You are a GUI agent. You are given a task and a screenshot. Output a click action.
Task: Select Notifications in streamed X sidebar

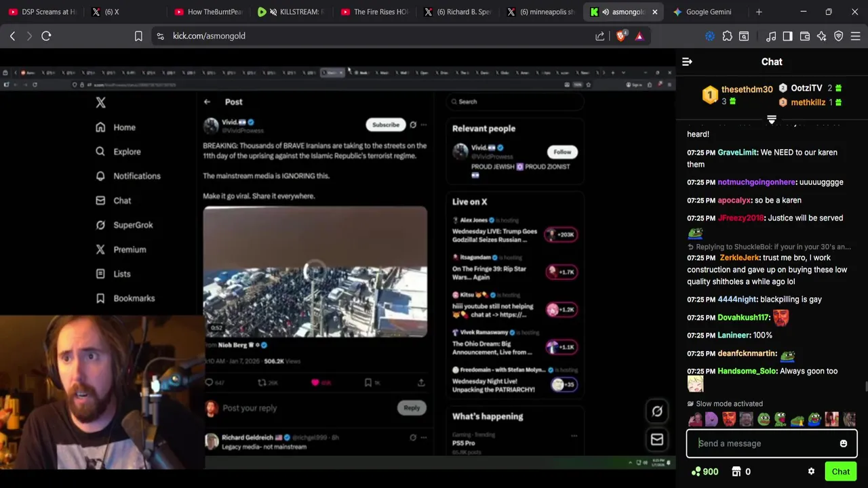tap(129, 176)
